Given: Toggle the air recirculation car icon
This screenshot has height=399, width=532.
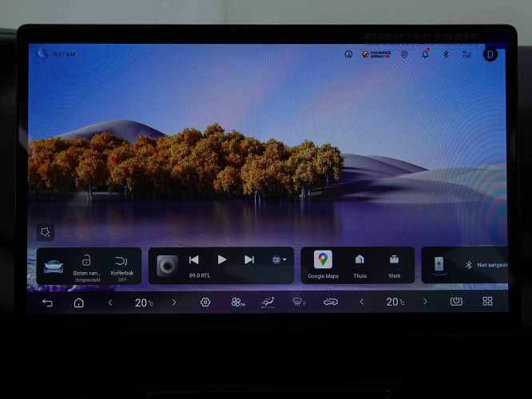Looking at the screenshot, I should coord(331,302).
